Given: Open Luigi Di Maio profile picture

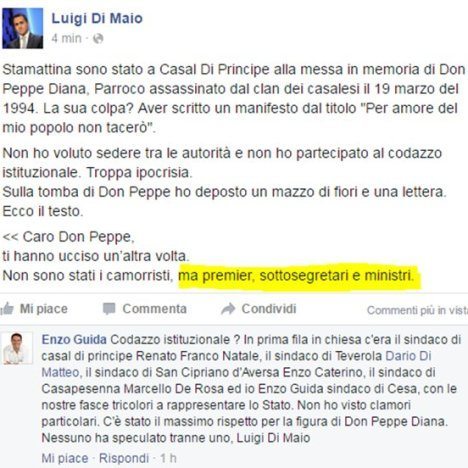Looking at the screenshot, I should [23, 28].
